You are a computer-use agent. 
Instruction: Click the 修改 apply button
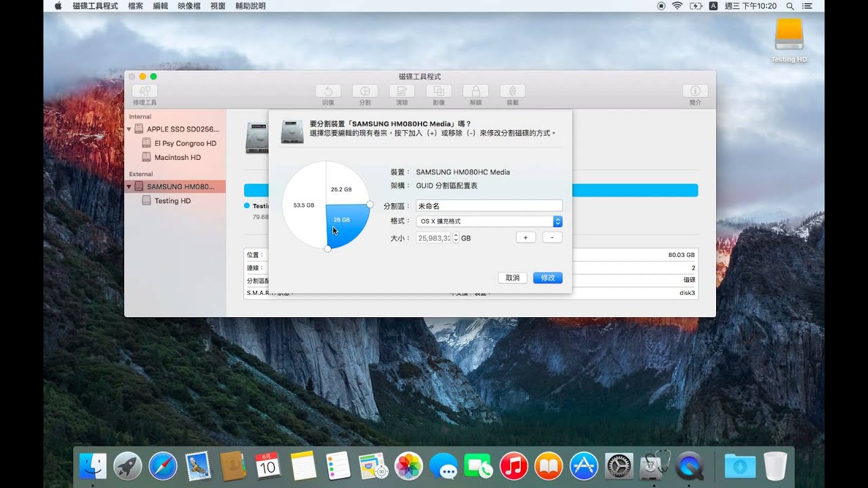pos(548,278)
